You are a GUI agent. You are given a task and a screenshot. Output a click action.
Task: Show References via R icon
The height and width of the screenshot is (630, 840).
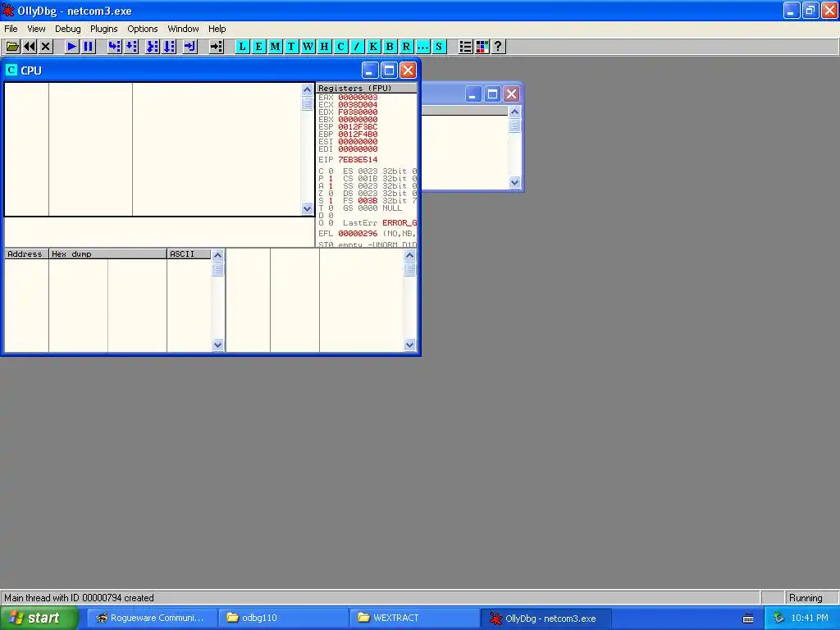pyautogui.click(x=406, y=47)
